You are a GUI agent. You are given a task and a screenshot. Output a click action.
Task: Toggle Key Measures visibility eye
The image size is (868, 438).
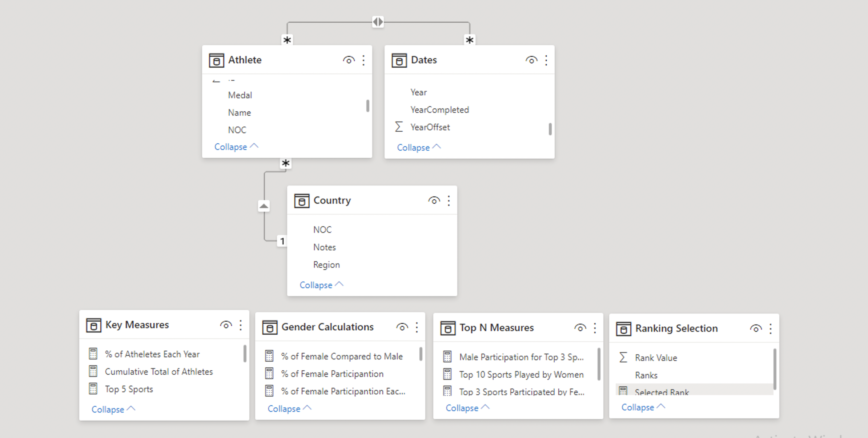[226, 325]
